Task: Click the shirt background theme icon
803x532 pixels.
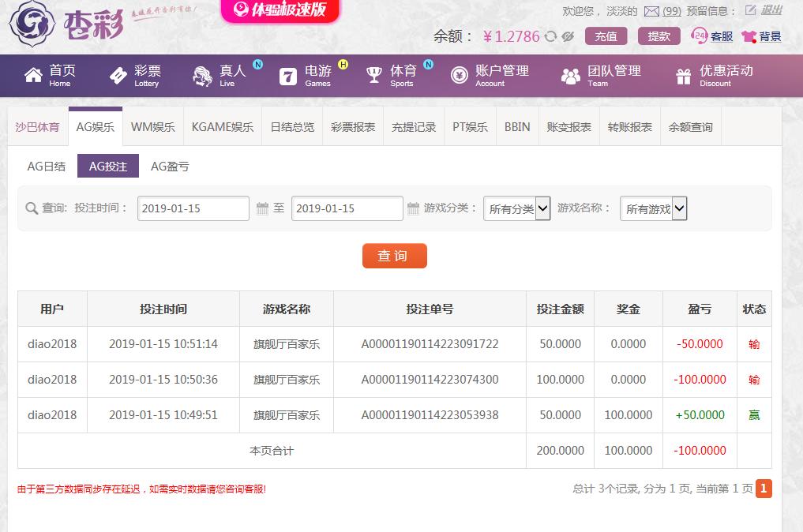Action: pos(749,36)
